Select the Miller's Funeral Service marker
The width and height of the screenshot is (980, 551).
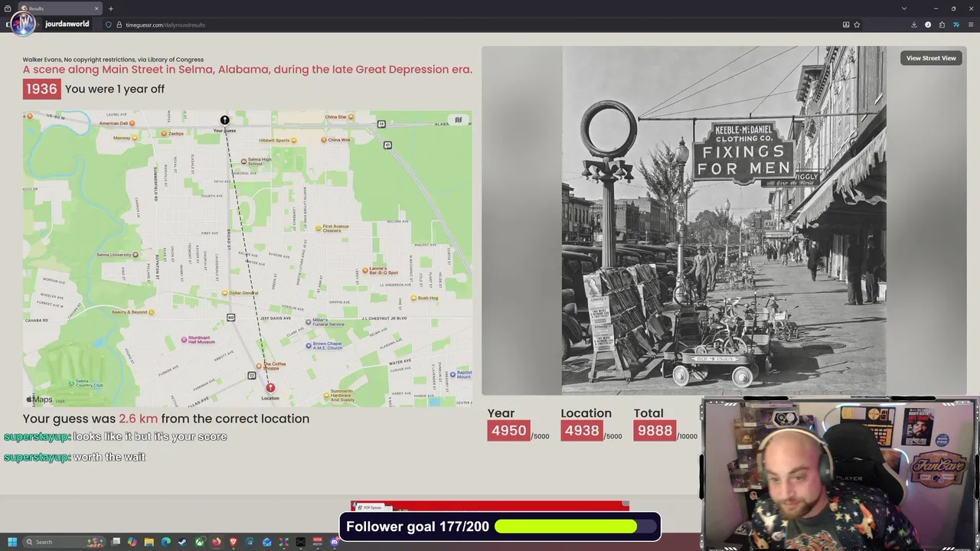[309, 321]
